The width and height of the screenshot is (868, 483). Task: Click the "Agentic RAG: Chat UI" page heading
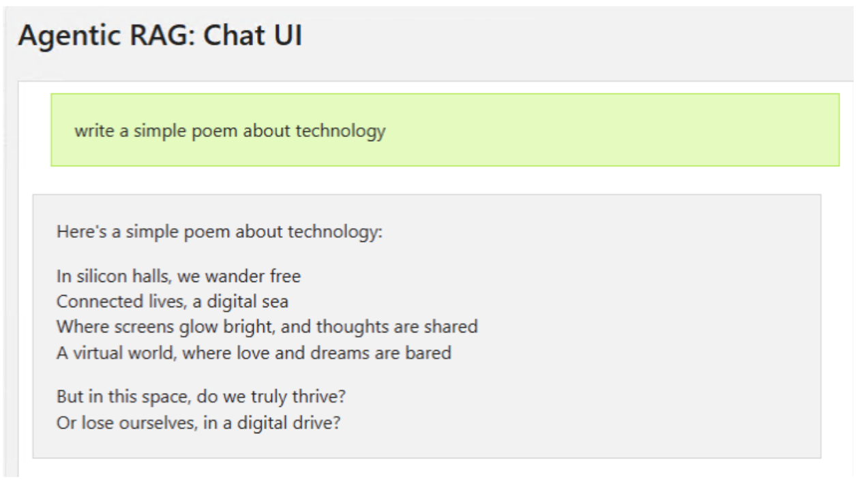(160, 37)
